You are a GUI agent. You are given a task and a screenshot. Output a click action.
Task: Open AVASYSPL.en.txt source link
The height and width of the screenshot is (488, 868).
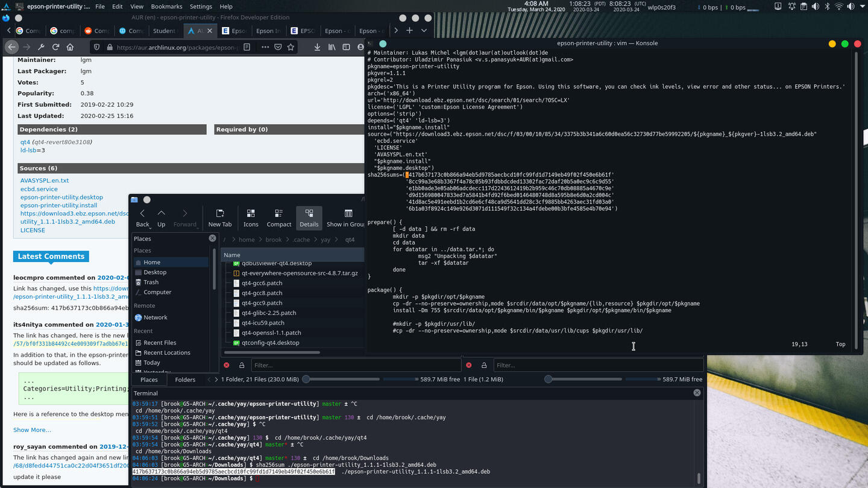45,180
